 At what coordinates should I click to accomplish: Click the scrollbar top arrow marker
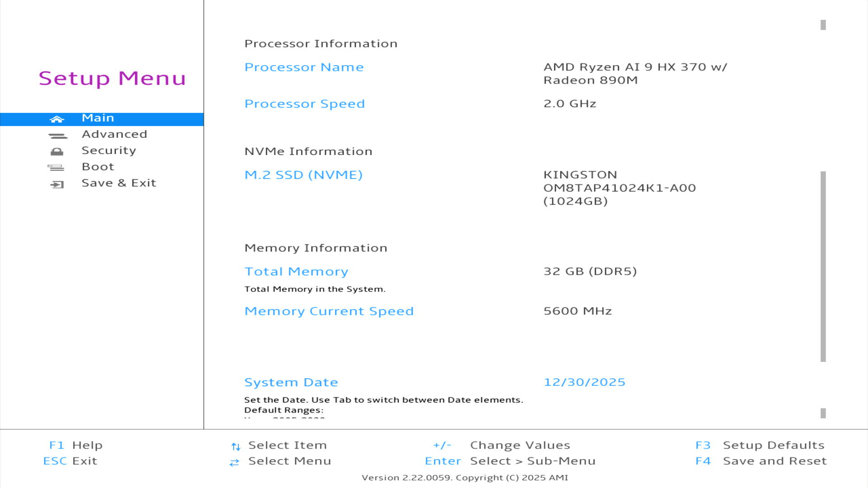823,25
